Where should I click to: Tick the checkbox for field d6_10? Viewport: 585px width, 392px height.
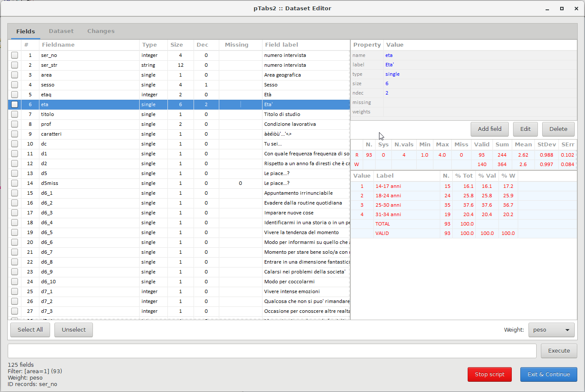click(x=15, y=282)
